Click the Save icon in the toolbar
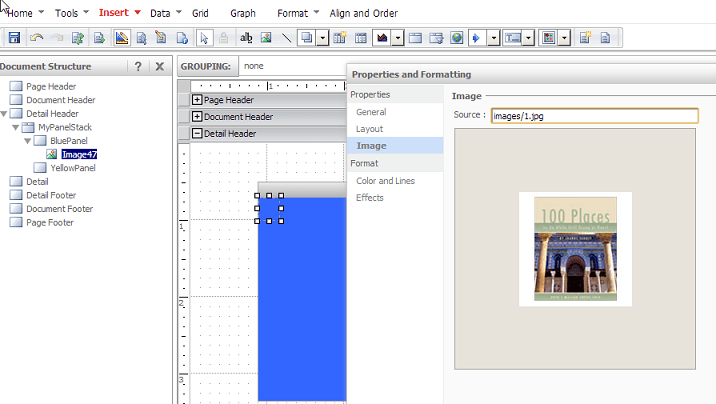The height and width of the screenshot is (404, 716). (x=15, y=38)
